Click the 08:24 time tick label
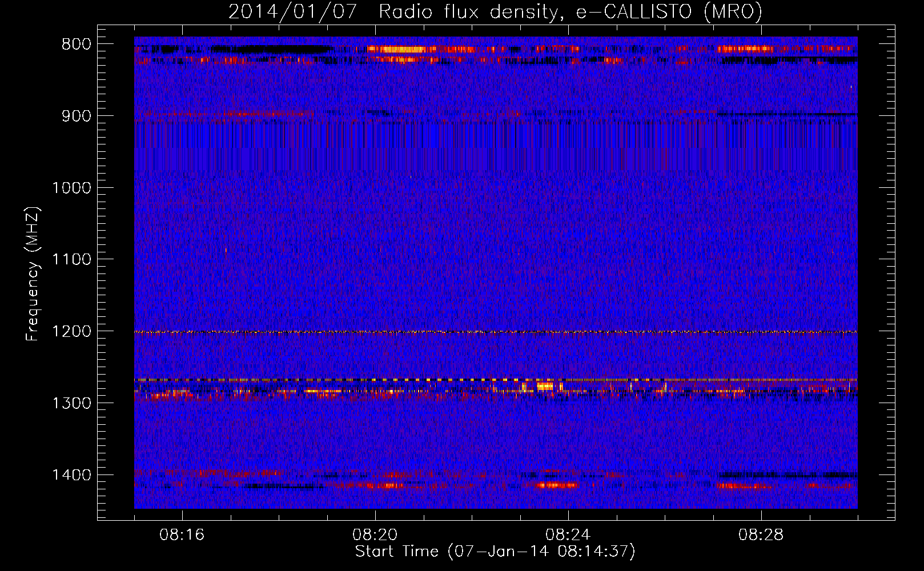This screenshot has height=571, width=924. [x=568, y=535]
